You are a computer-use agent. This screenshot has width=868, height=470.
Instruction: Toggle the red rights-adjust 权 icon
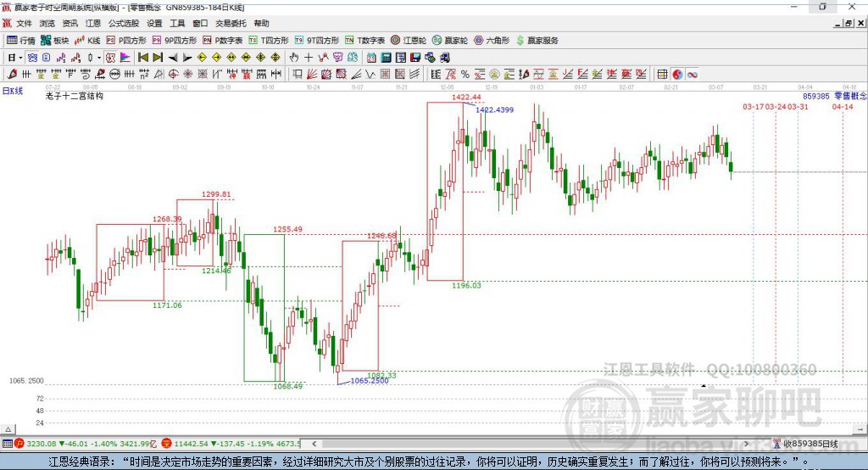pyautogui.click(x=111, y=58)
